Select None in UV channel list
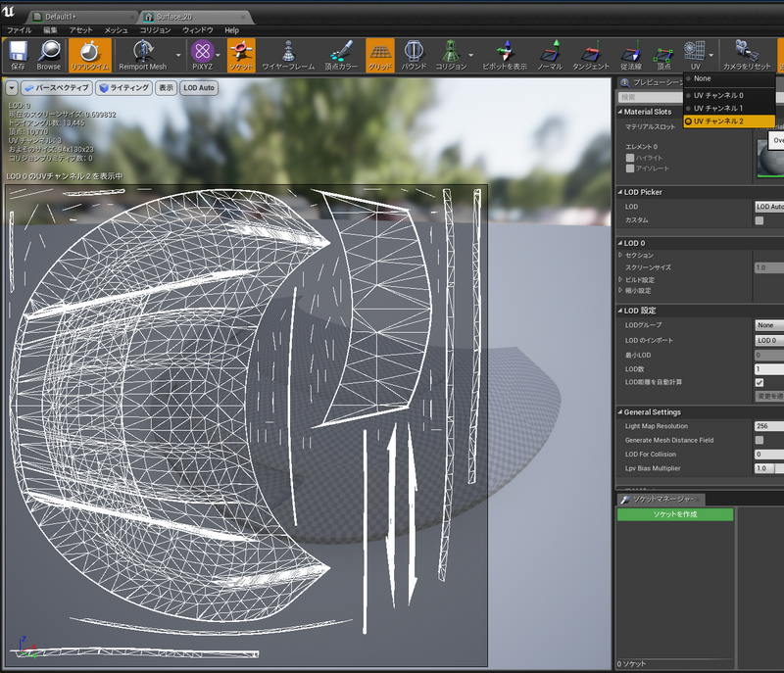 [729, 79]
